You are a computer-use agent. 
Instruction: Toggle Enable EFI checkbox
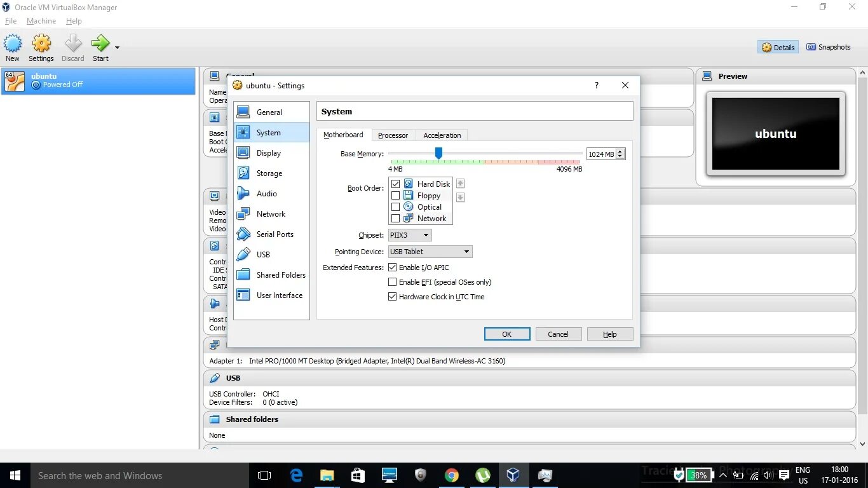(393, 282)
